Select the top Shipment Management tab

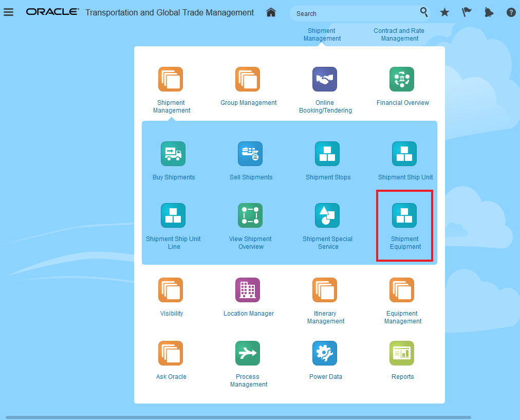pyautogui.click(x=322, y=34)
